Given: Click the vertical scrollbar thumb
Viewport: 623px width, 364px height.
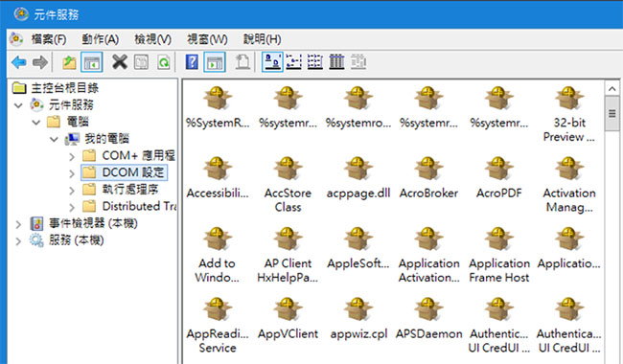Looking at the screenshot, I should coord(611,114).
